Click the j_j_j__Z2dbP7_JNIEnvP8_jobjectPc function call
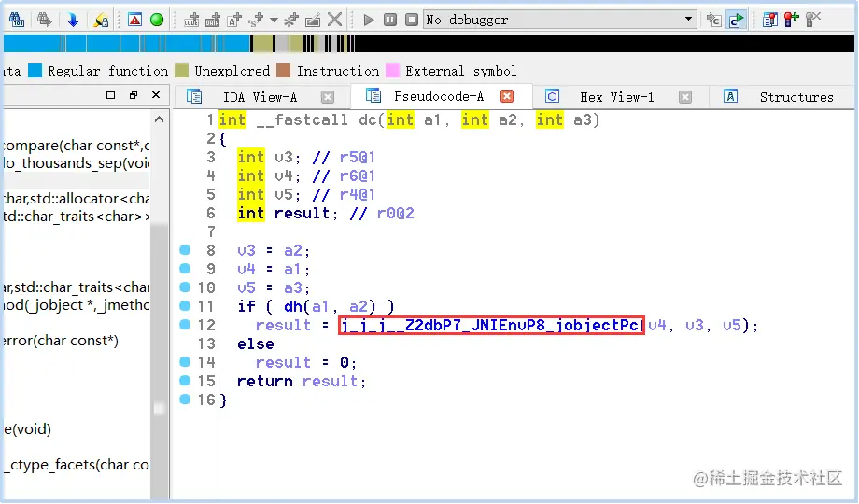Viewport: 859px width, 504px height. pos(491,326)
